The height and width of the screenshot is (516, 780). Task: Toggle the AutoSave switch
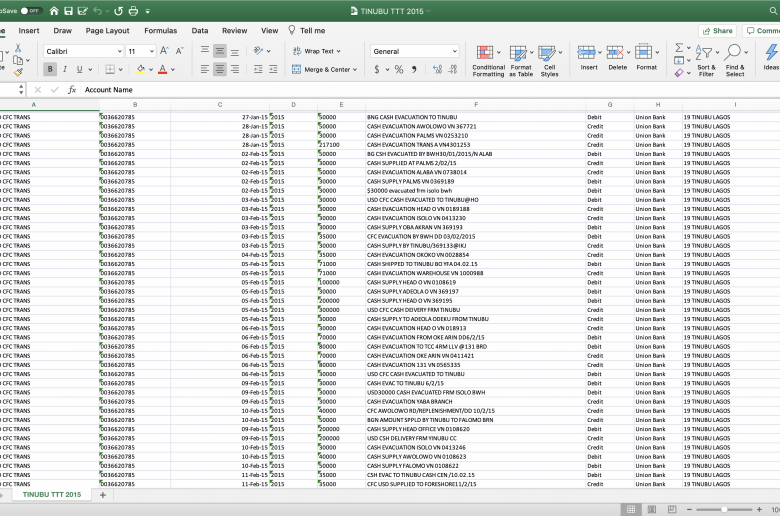point(31,10)
